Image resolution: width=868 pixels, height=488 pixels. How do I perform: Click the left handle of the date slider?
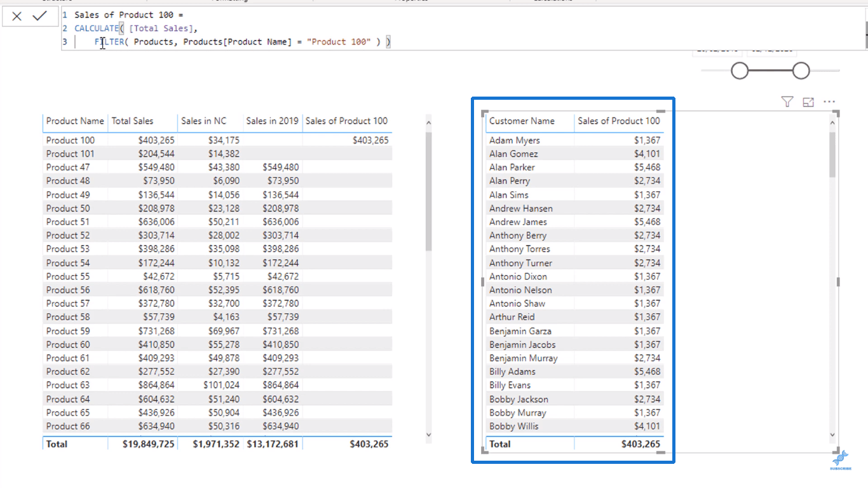[740, 71]
